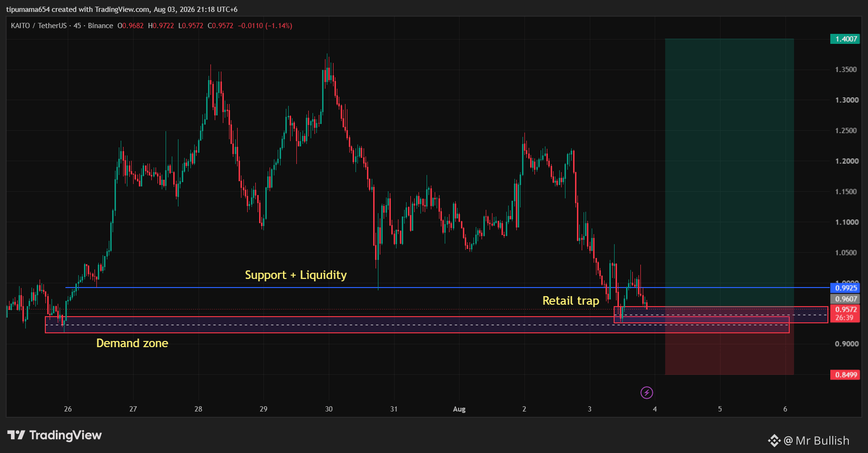Viewport: 868px width, 453px height.
Task: Click the red 0.9572 current price label
Action: pyautogui.click(x=845, y=309)
